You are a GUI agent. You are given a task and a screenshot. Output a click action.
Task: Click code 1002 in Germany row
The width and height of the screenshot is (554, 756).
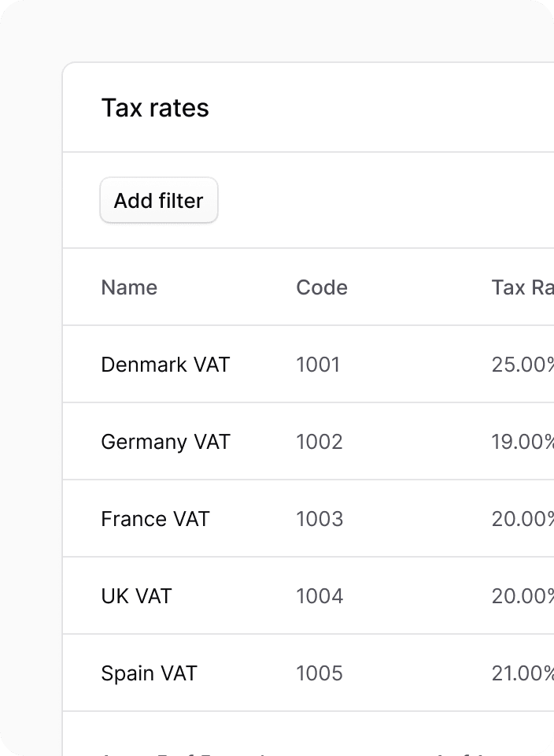(319, 442)
